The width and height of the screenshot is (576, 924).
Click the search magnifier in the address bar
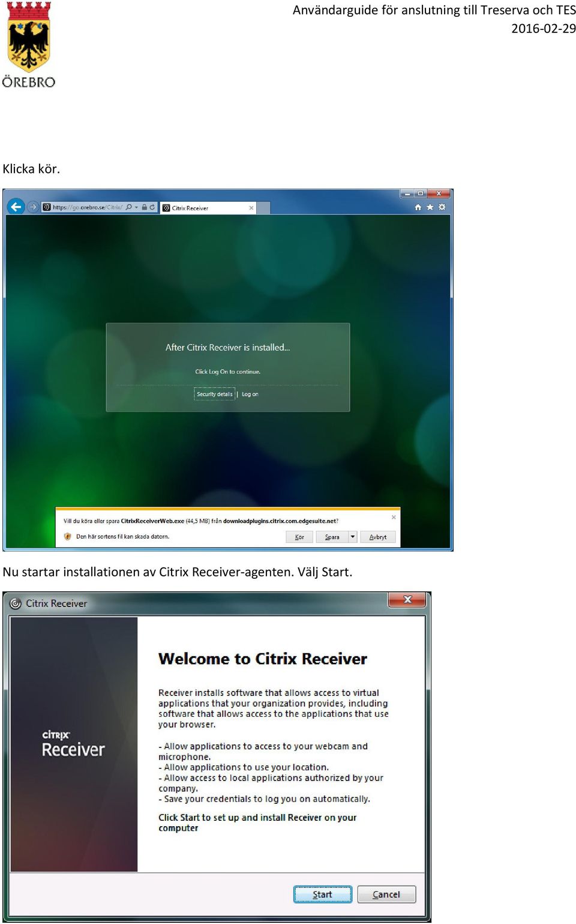(x=128, y=207)
